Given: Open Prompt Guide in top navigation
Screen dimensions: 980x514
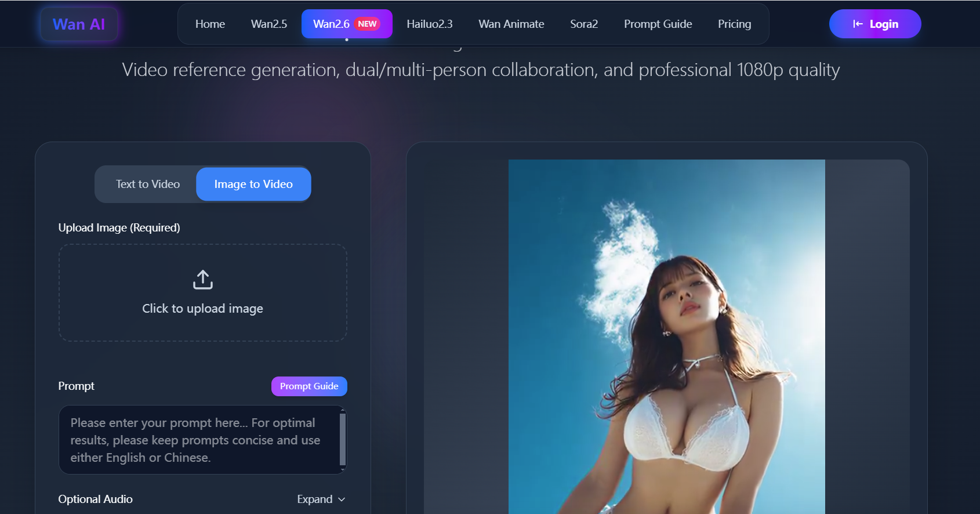Looking at the screenshot, I should point(658,24).
